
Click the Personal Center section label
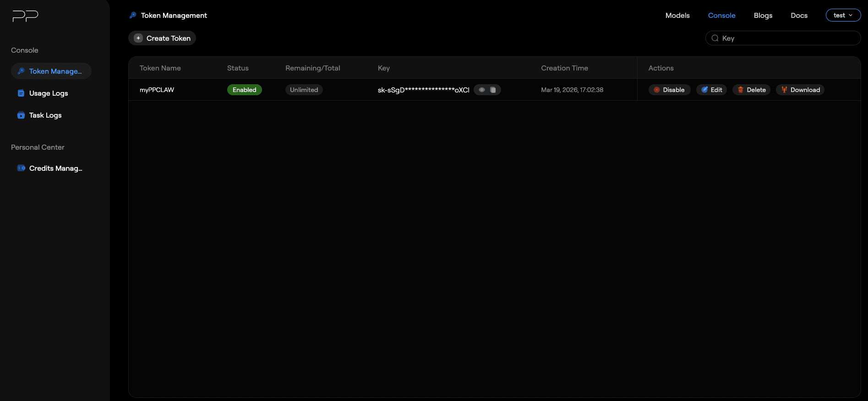[x=38, y=147]
